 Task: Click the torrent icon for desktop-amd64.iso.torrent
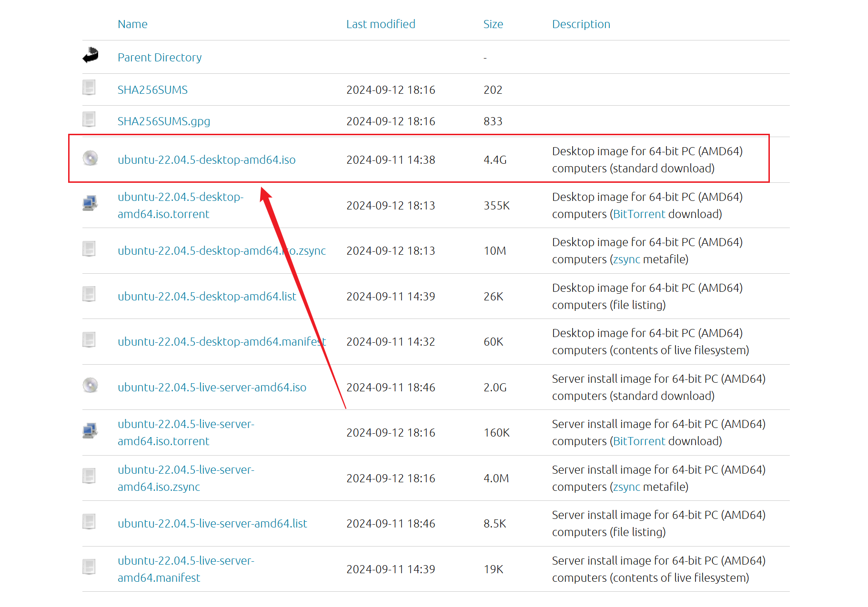coord(90,203)
